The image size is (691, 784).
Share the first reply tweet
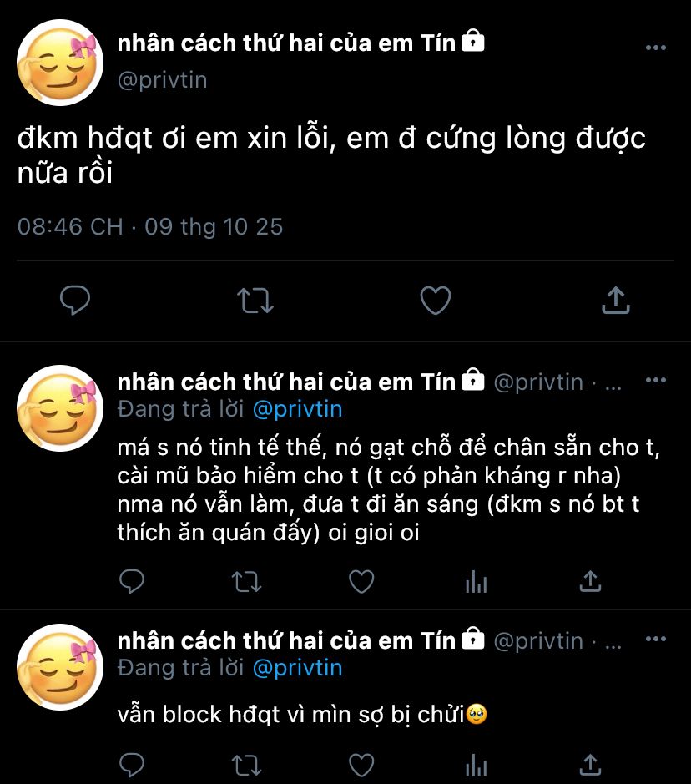(590, 581)
